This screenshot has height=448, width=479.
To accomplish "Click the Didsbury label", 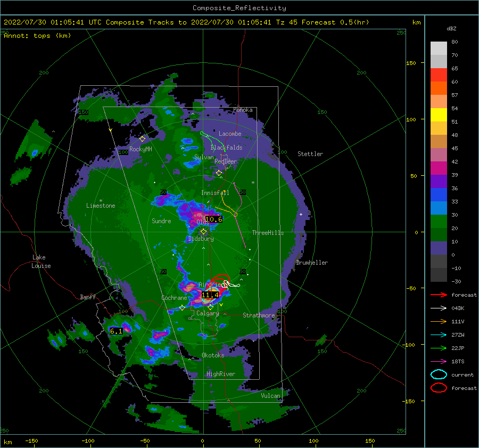I will point(201,239).
